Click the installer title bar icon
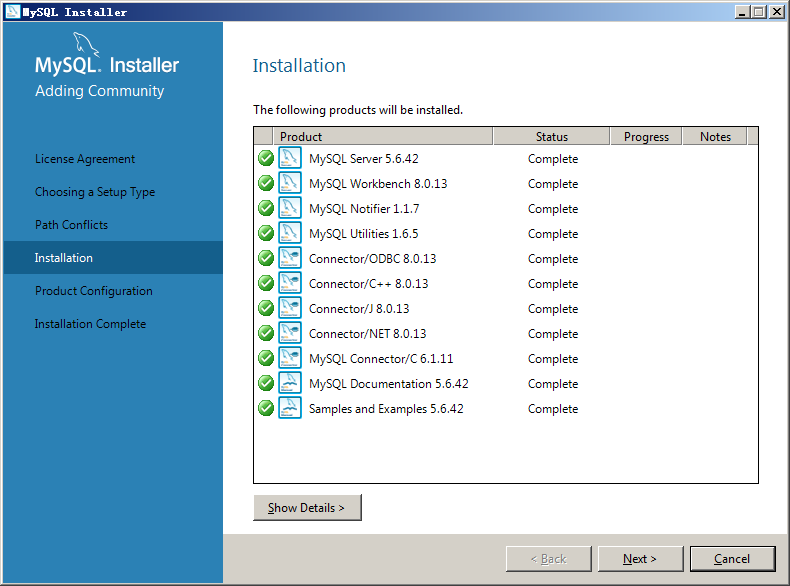Viewport: 790px width, 586px height. coord(12,12)
